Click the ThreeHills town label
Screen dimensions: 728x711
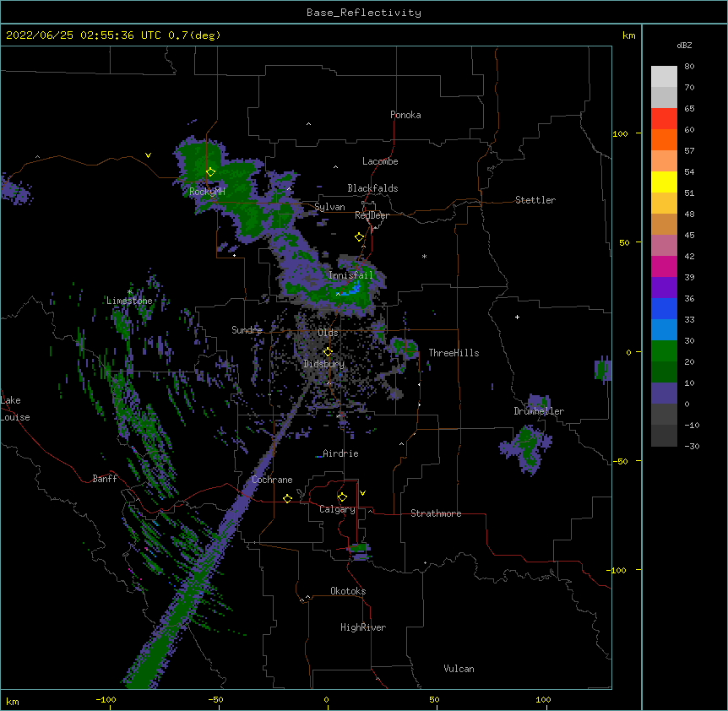coord(454,353)
